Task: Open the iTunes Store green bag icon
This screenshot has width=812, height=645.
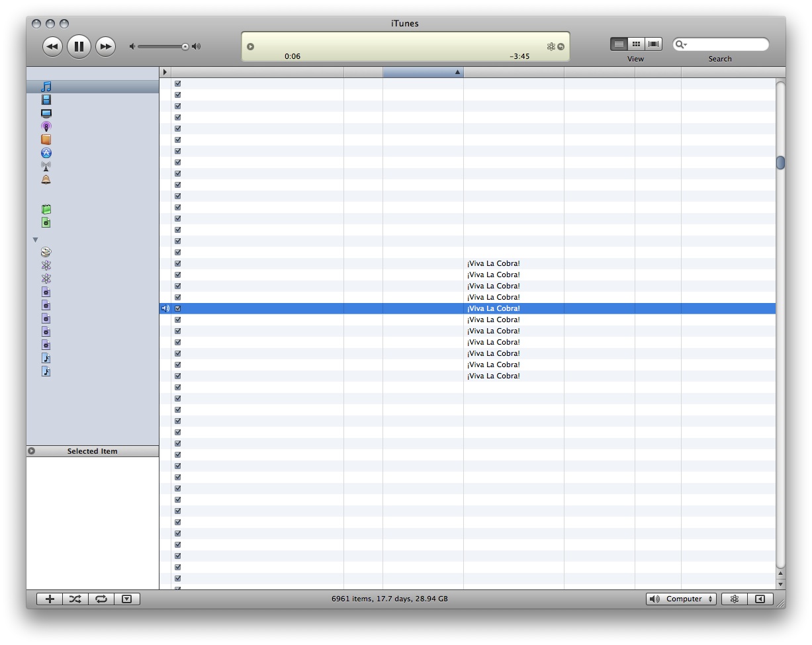Action: coord(46,209)
